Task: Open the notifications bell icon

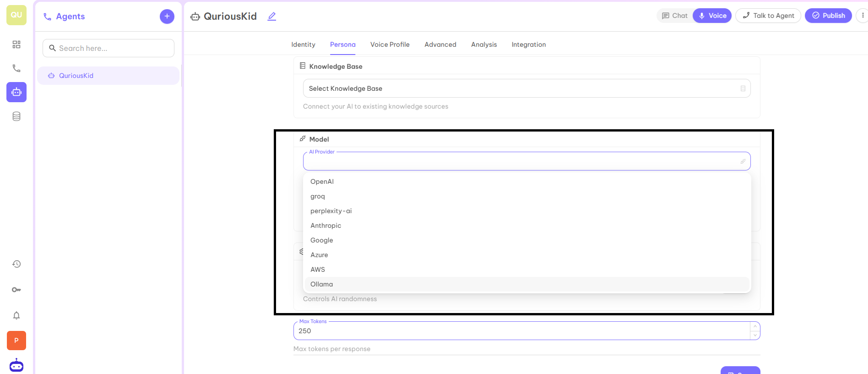Action: (x=16, y=315)
